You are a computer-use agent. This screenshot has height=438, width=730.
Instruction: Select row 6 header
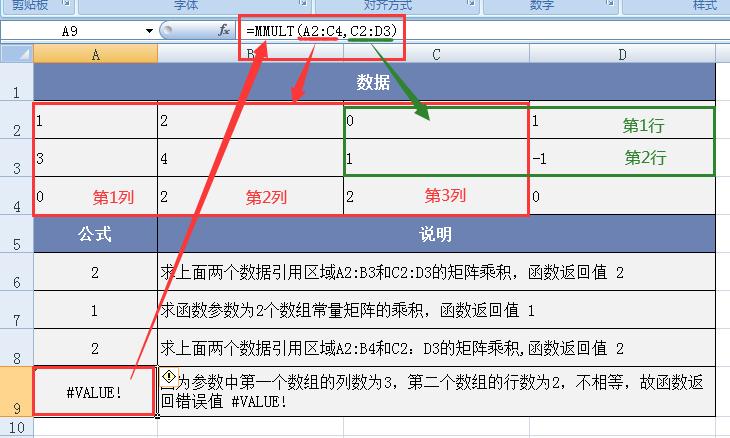[16, 272]
